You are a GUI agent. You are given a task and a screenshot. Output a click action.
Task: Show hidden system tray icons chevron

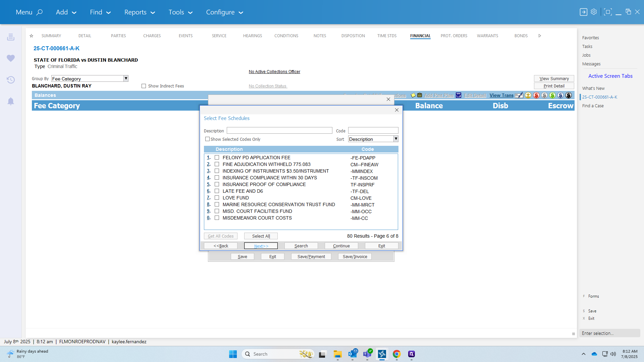pos(584,354)
